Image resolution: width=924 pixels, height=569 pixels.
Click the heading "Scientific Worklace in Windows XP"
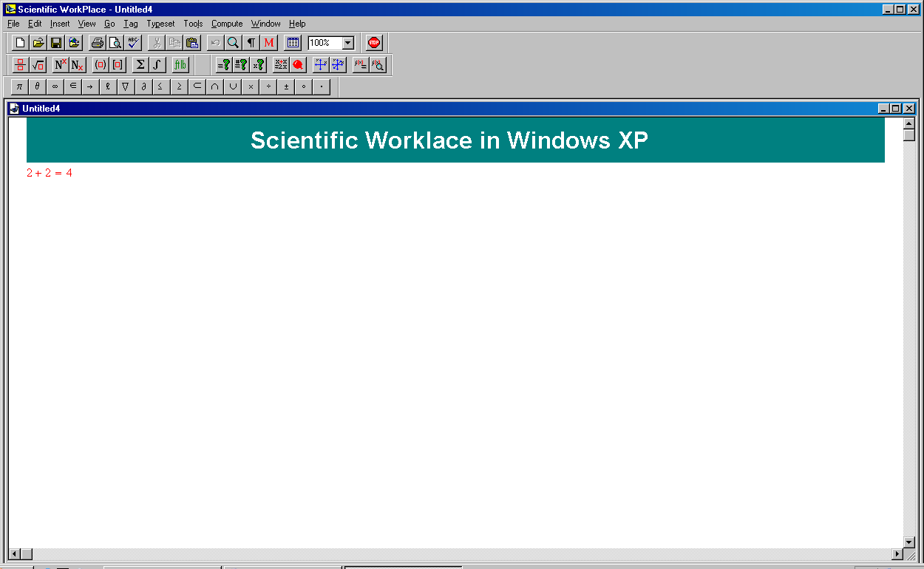[x=449, y=140]
